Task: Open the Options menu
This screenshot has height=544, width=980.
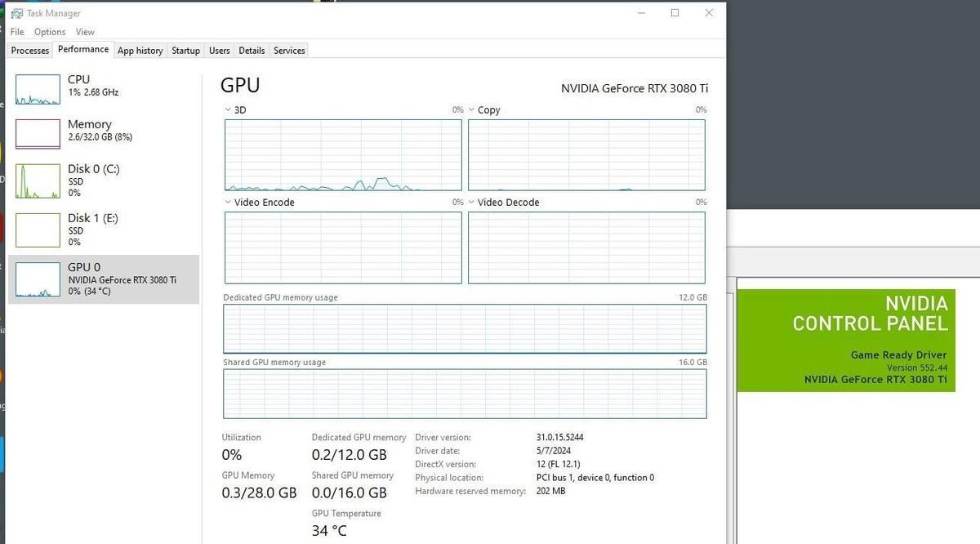Action: [50, 32]
